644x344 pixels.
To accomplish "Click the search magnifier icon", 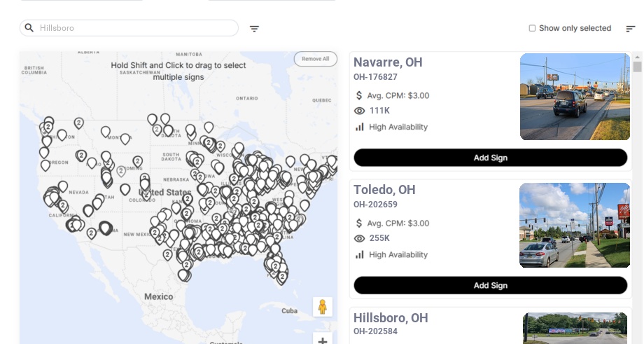I will (29, 28).
